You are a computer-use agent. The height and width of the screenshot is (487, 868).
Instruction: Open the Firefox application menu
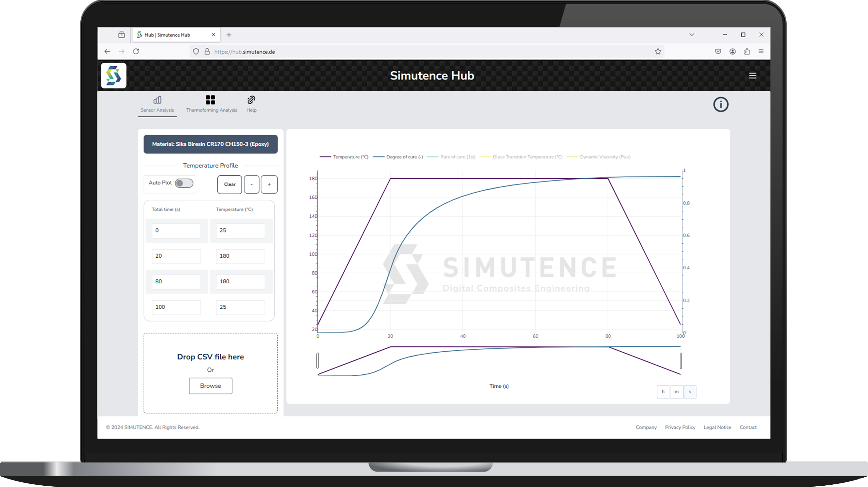[761, 51]
